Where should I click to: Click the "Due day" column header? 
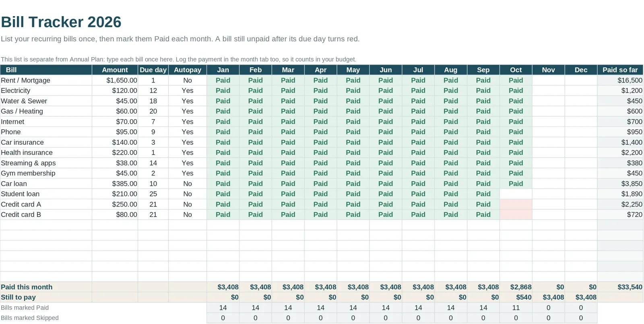coord(153,70)
